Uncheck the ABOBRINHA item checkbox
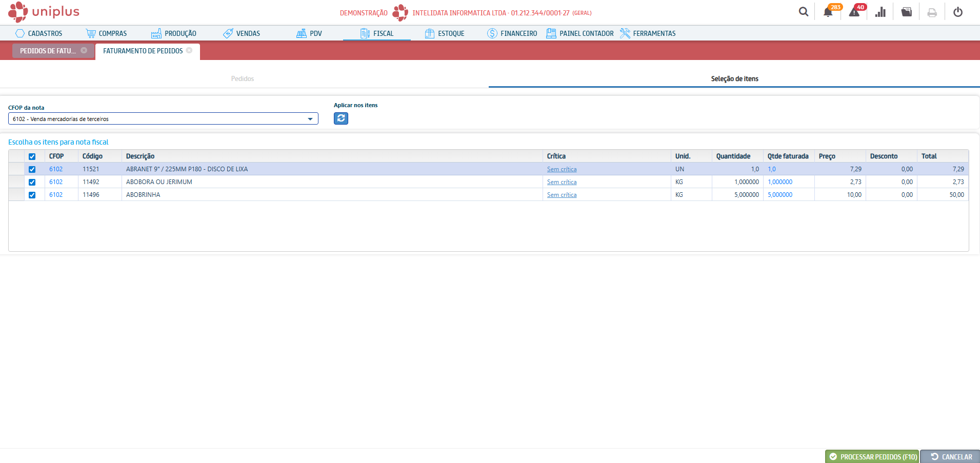The image size is (980, 463). click(32, 195)
